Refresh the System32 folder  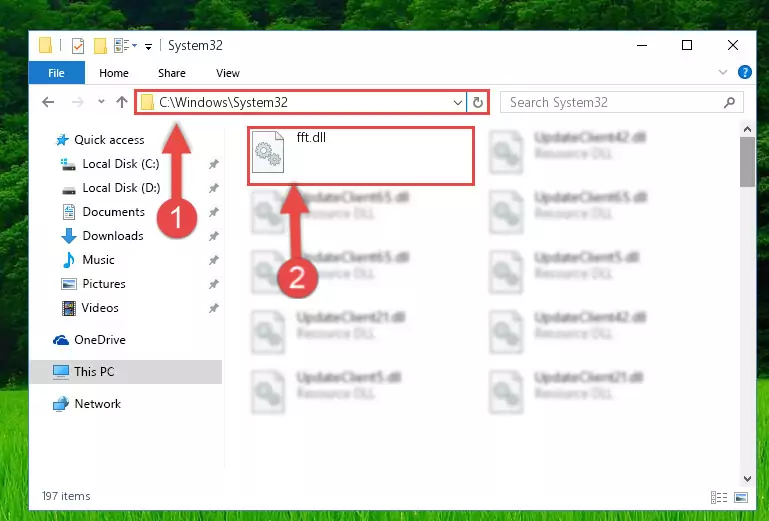478,103
